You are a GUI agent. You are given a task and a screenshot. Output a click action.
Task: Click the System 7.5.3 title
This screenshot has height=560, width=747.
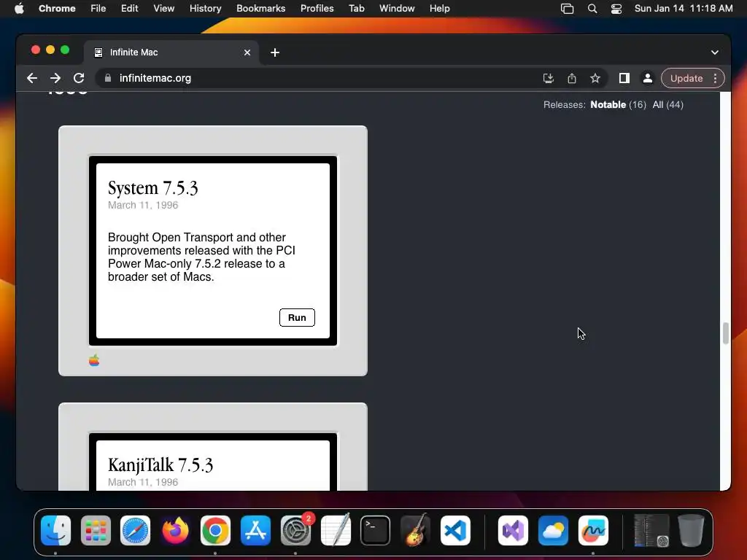click(x=153, y=188)
